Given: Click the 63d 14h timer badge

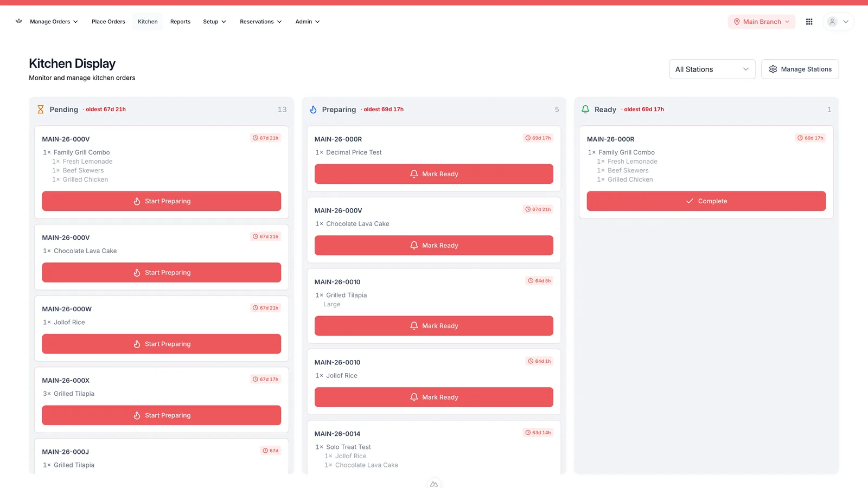Looking at the screenshot, I should tap(538, 433).
